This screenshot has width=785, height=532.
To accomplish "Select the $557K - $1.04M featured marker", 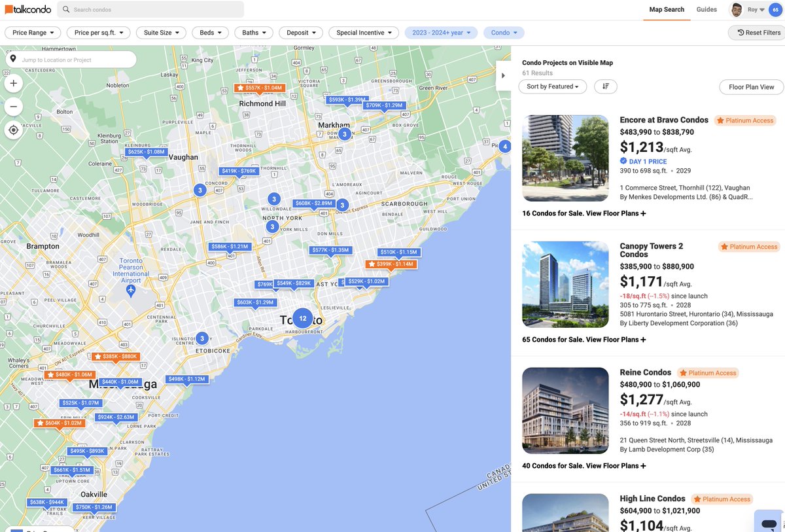I will (x=260, y=88).
